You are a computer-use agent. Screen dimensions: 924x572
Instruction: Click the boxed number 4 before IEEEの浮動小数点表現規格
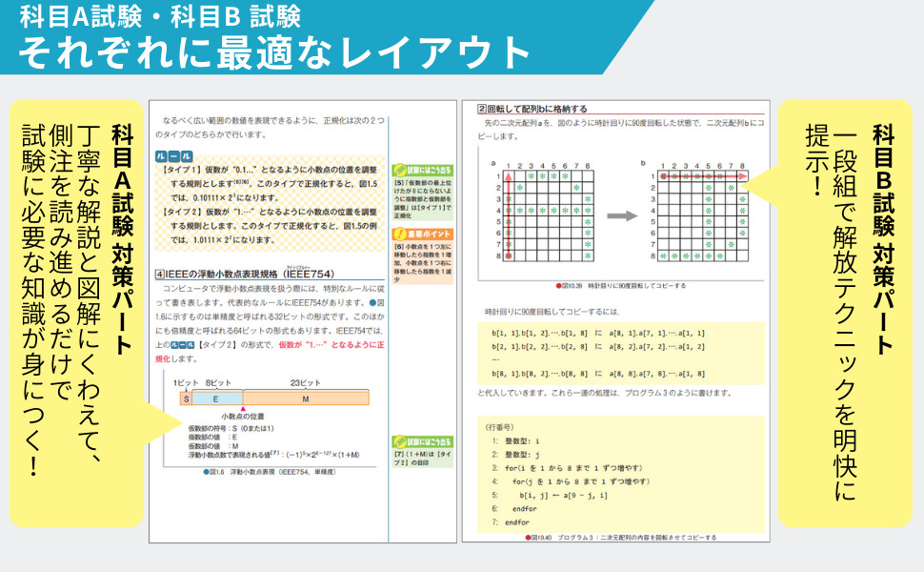coord(160,275)
